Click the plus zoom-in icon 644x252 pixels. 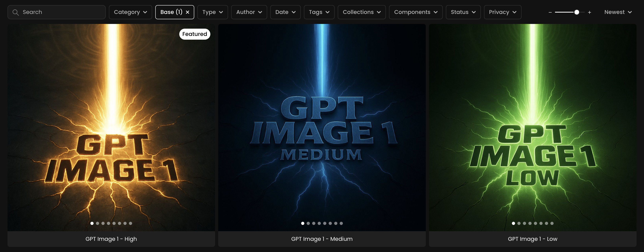click(590, 12)
